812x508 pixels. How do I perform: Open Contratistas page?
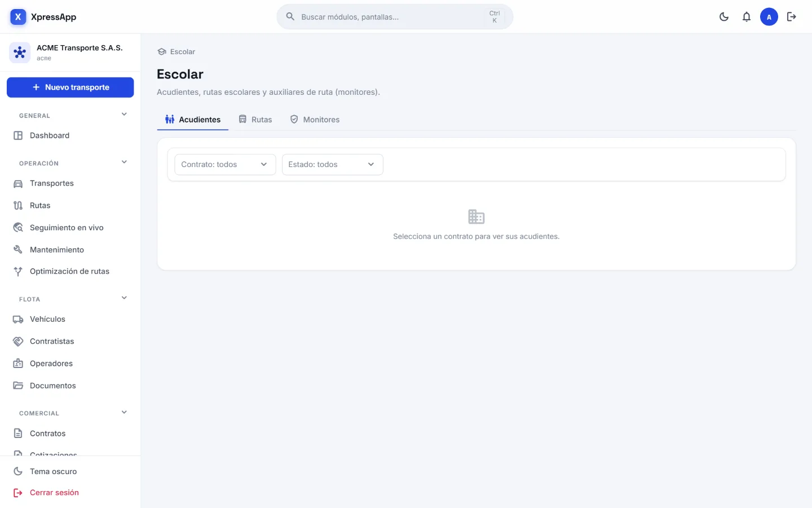[70, 341]
